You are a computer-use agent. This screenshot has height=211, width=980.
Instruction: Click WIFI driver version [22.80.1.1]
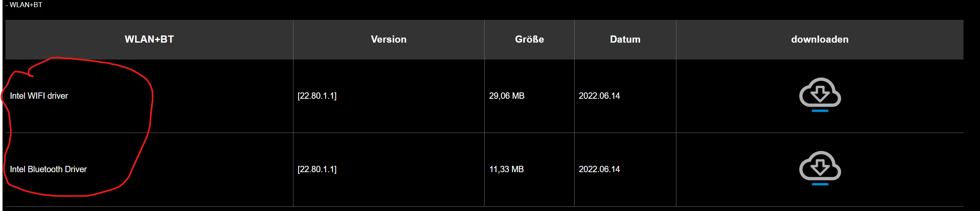click(x=317, y=96)
